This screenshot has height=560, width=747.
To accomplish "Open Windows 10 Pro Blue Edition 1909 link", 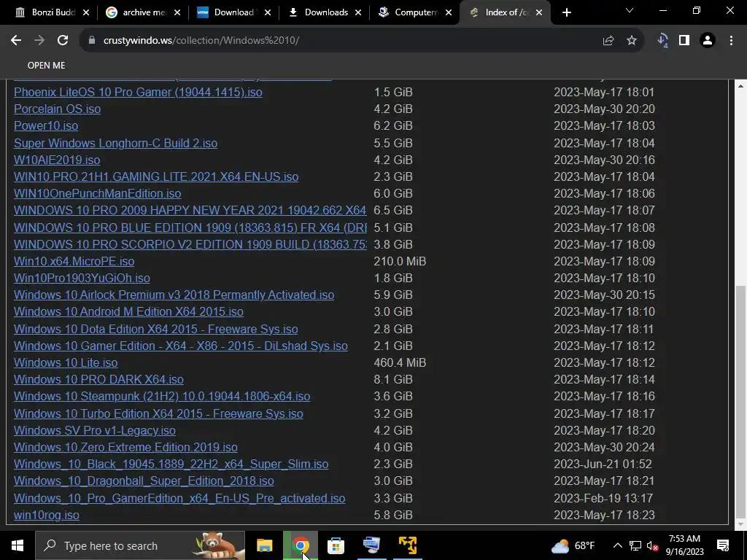I will (x=190, y=227).
